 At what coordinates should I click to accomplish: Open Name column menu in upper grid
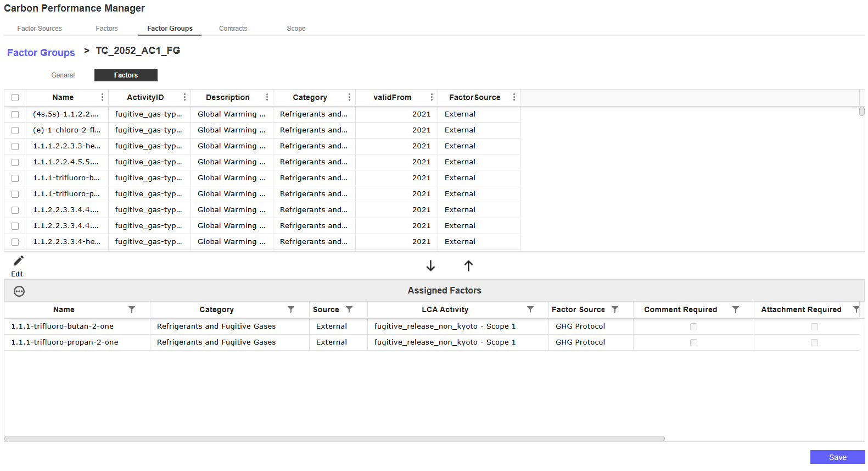tap(102, 97)
